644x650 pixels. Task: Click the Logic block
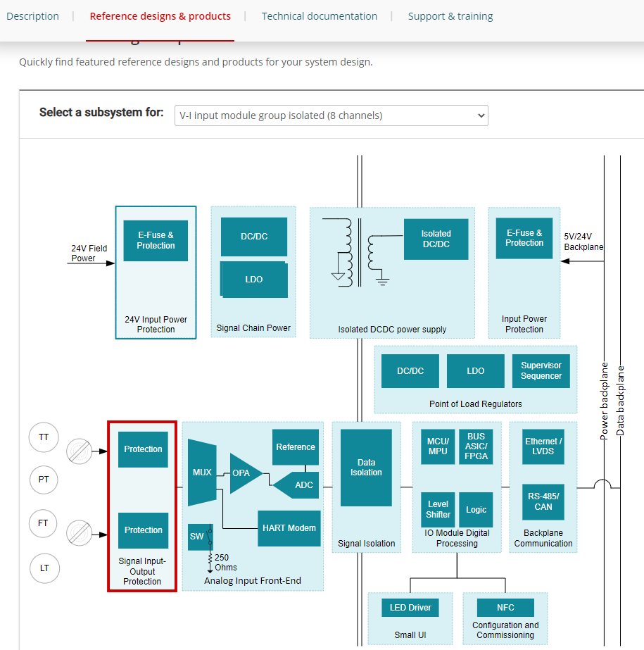point(476,509)
